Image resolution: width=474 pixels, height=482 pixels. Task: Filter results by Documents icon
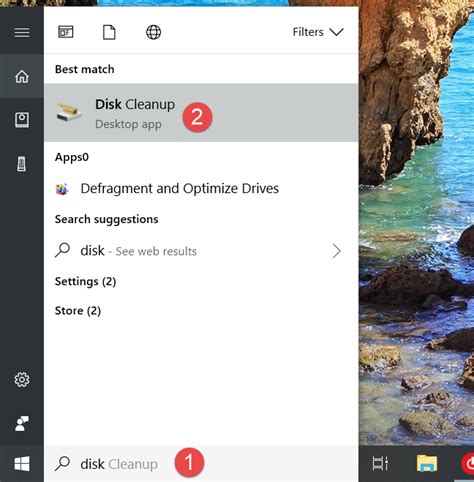pyautogui.click(x=109, y=32)
